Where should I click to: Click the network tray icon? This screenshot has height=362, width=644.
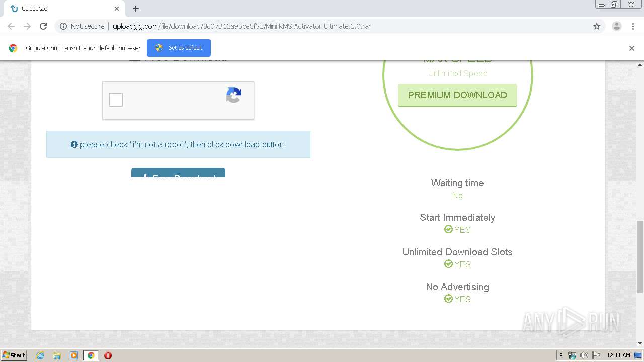coord(572,355)
